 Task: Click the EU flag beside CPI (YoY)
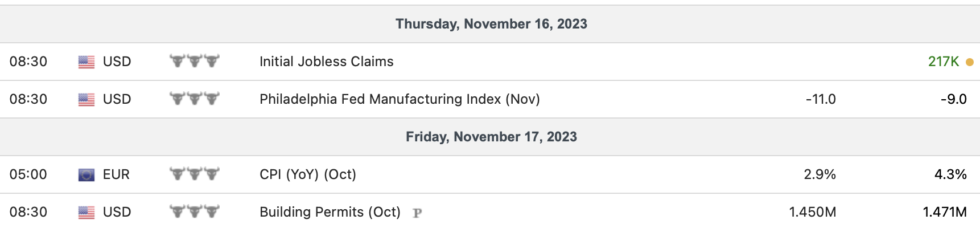click(87, 175)
